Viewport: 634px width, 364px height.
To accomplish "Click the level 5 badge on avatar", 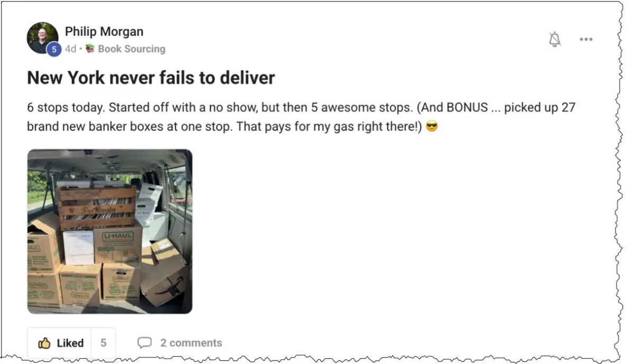I will [53, 49].
